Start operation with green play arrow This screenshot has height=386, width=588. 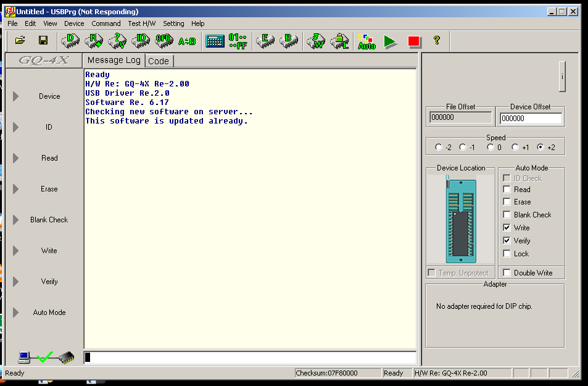[x=390, y=41]
